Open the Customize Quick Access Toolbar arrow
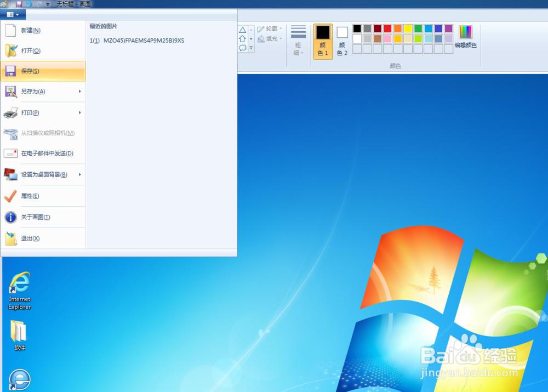Viewport: 548px width, 392px height. coord(48,4)
